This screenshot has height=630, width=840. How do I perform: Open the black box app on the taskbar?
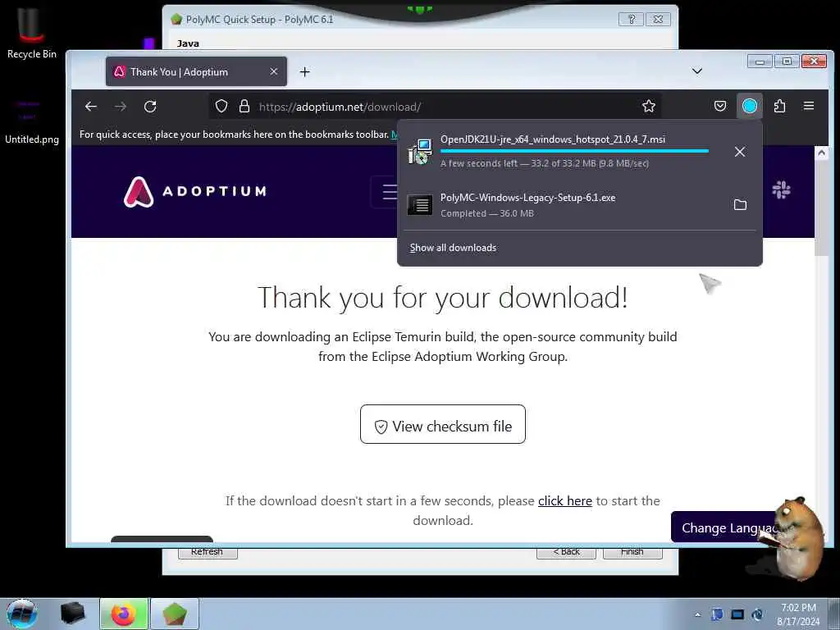click(x=72, y=614)
